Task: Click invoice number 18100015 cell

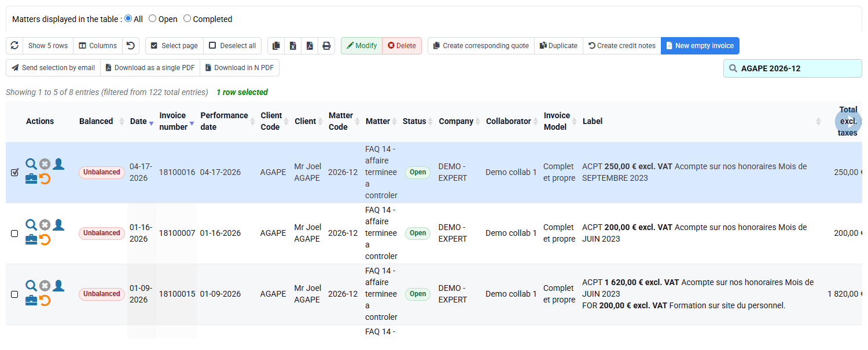Action: coord(177,294)
